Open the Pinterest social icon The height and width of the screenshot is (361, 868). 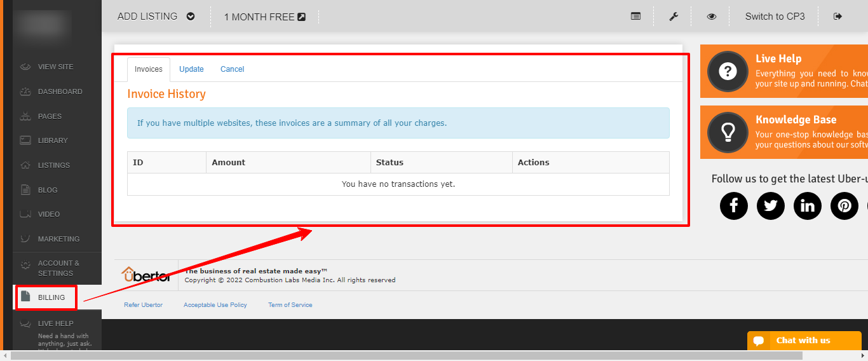(x=844, y=206)
